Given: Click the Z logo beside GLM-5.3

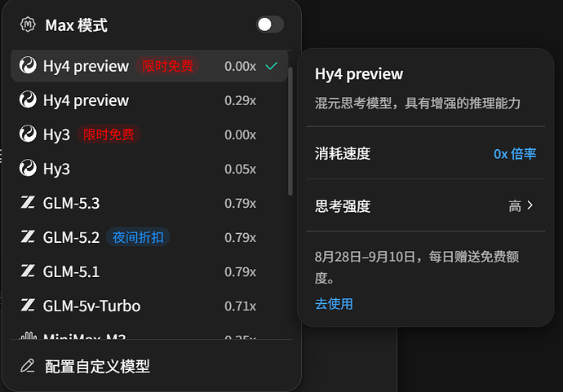Looking at the screenshot, I should click(28, 202).
